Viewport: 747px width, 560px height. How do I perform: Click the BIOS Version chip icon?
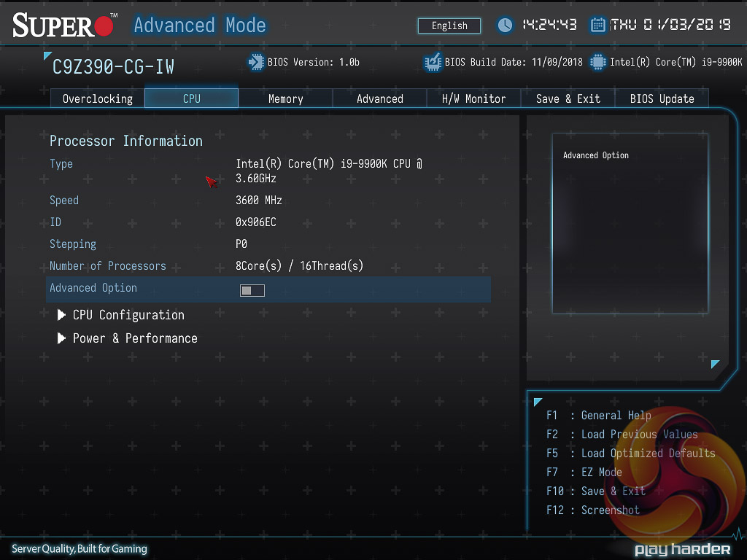(x=256, y=63)
